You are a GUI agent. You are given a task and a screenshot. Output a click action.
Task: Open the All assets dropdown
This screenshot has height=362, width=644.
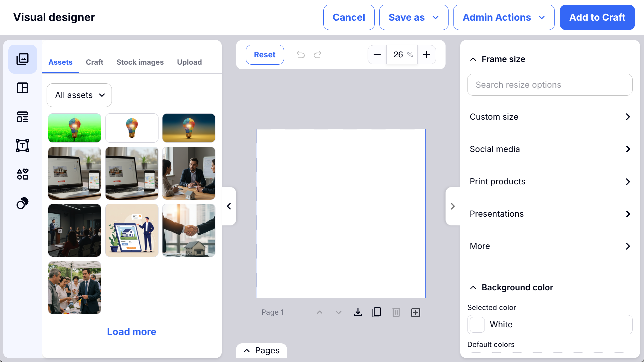pos(79,95)
